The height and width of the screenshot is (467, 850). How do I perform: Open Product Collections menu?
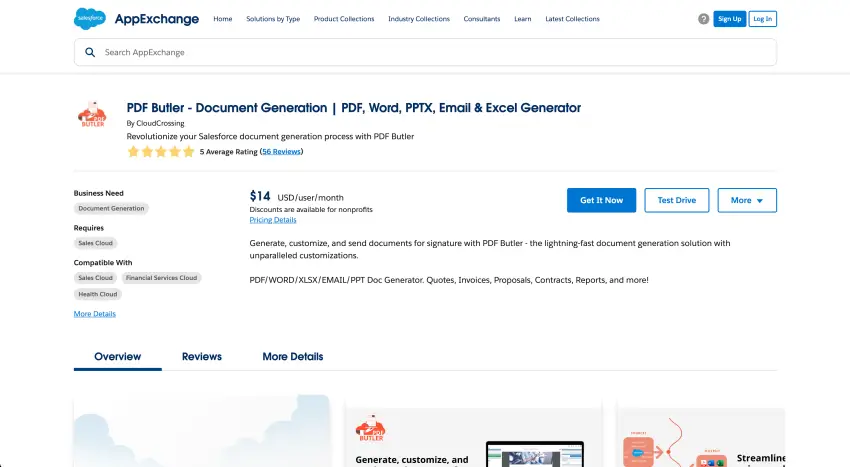344,19
